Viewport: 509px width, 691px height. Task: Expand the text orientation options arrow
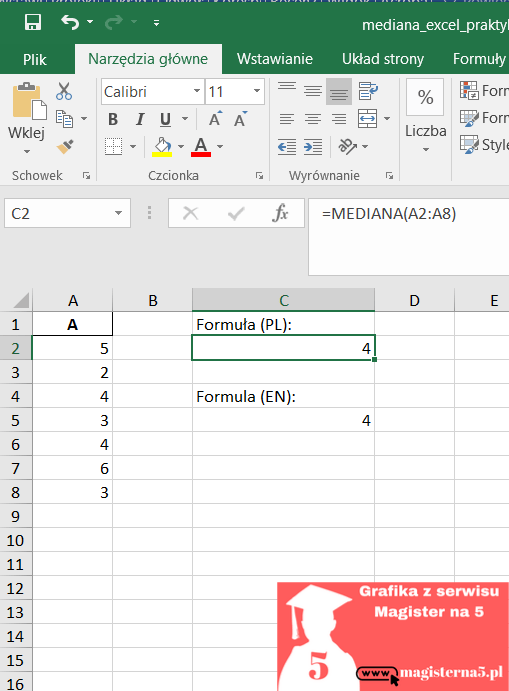[365, 146]
